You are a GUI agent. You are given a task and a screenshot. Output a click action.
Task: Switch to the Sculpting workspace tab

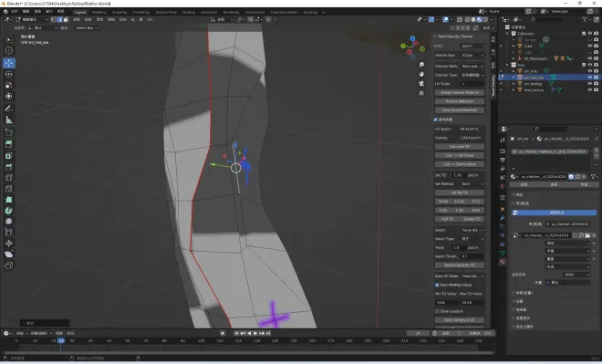pos(119,12)
